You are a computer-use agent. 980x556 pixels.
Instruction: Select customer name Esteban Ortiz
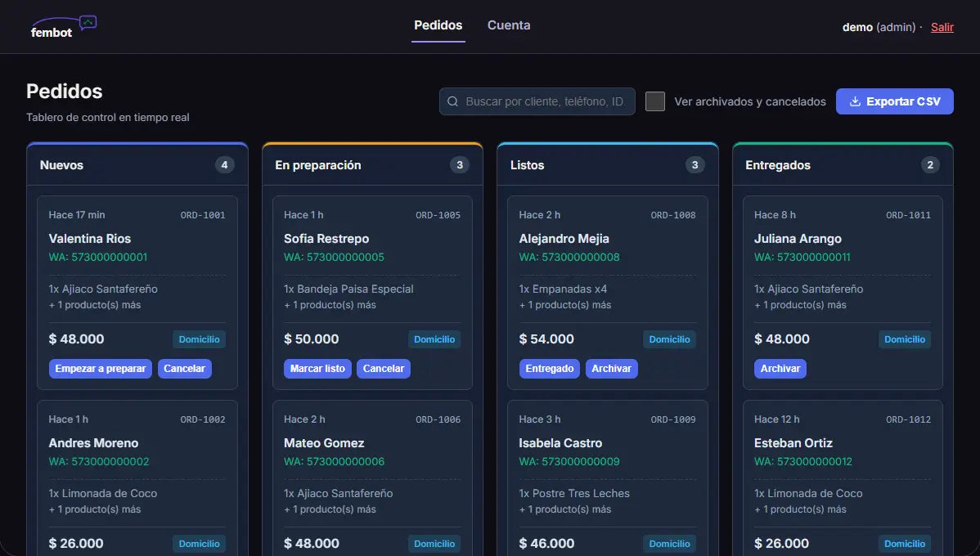coord(793,443)
